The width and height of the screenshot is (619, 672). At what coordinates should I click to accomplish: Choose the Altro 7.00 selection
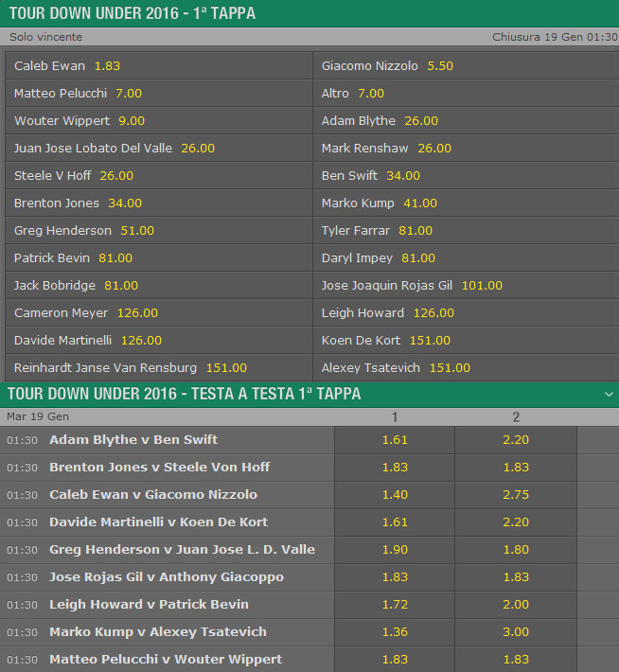click(466, 93)
